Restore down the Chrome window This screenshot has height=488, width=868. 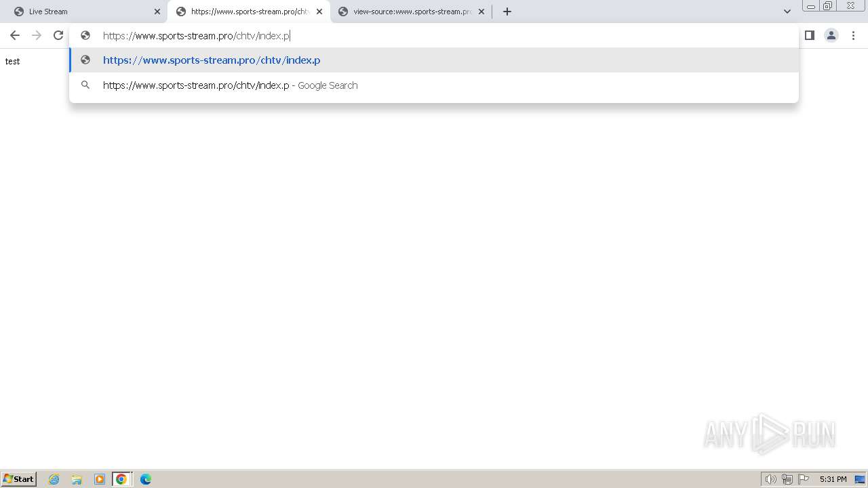827,5
